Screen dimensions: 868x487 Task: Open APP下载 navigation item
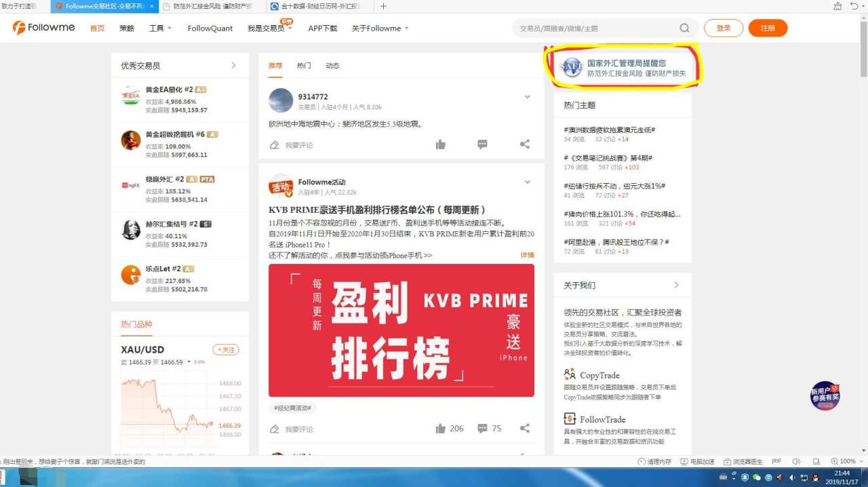[323, 28]
